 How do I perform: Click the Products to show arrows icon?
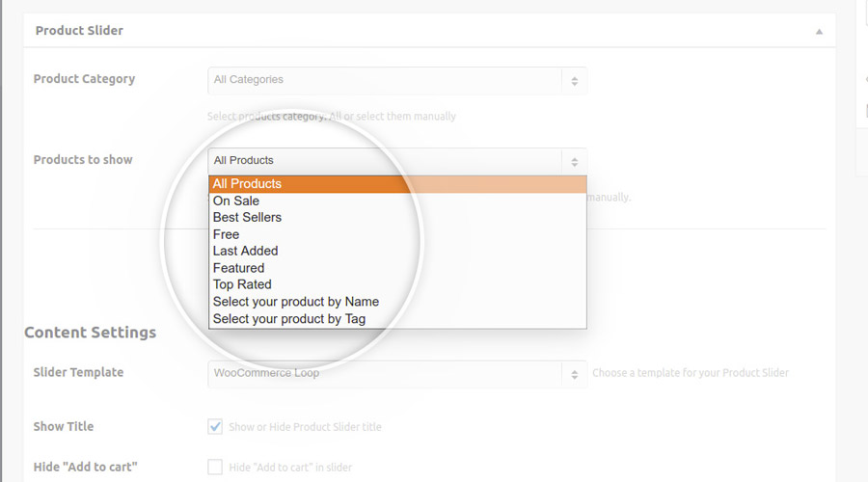point(574,162)
